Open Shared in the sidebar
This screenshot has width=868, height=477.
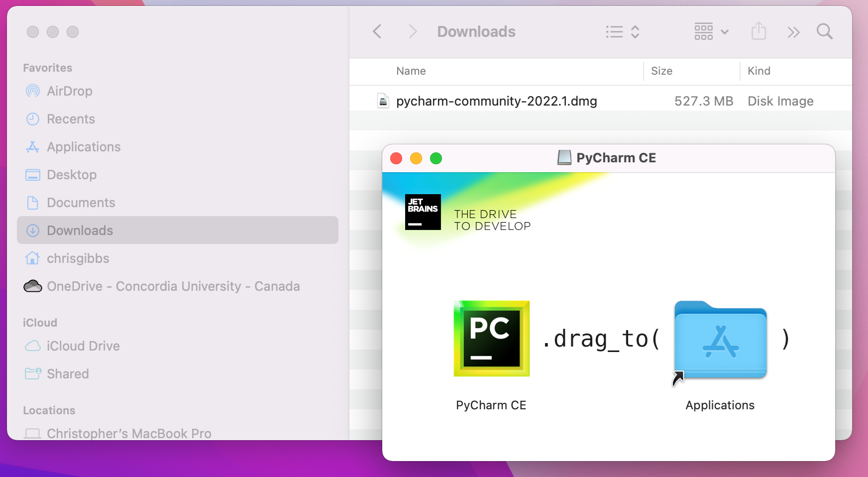(178, 374)
